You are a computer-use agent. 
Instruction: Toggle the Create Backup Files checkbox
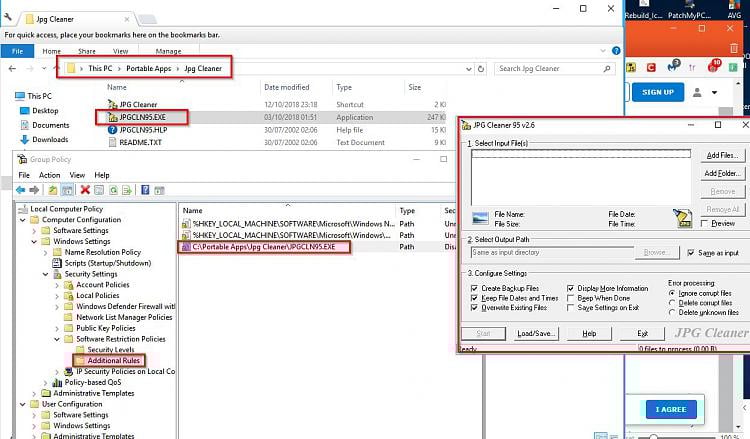(473, 287)
